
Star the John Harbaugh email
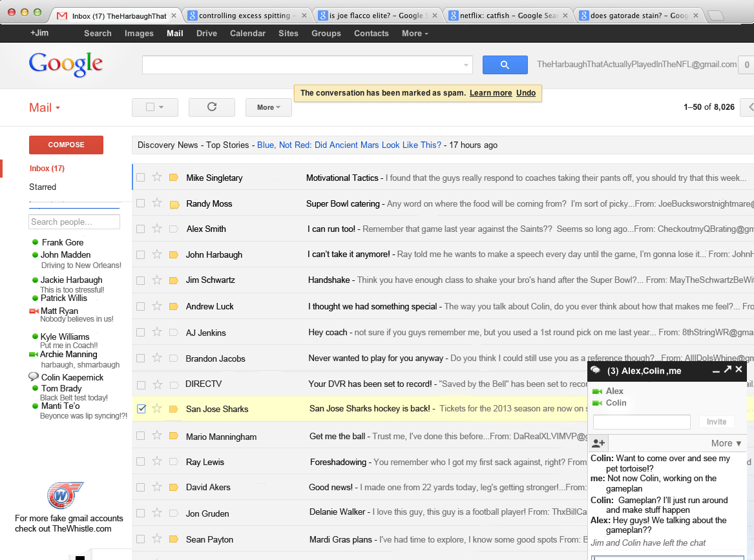[x=157, y=254]
